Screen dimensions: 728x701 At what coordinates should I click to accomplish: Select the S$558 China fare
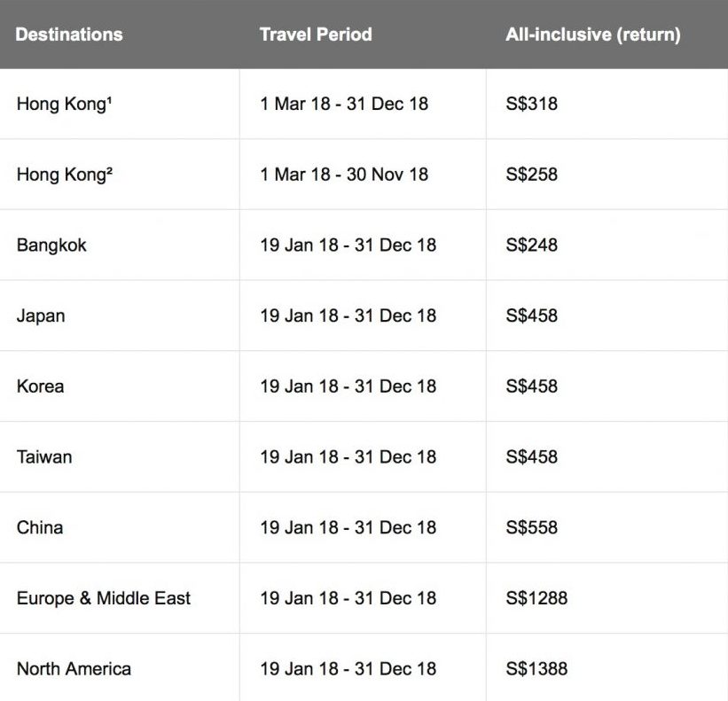532,527
